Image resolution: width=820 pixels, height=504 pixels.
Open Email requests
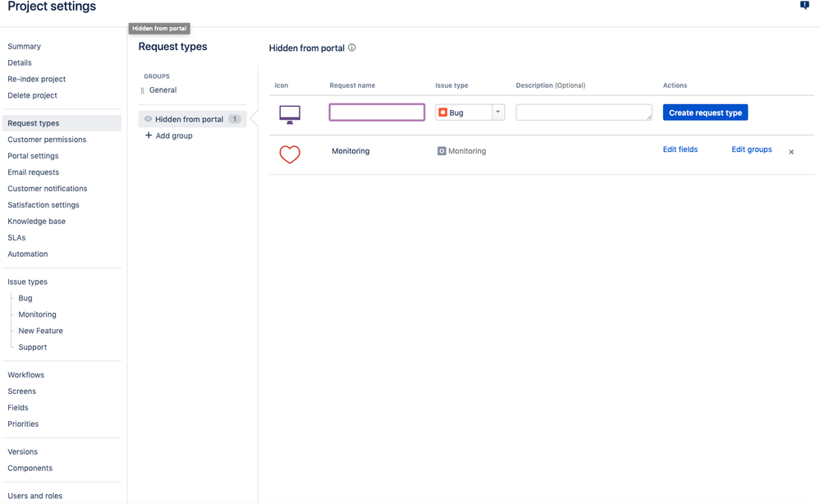pyautogui.click(x=33, y=172)
